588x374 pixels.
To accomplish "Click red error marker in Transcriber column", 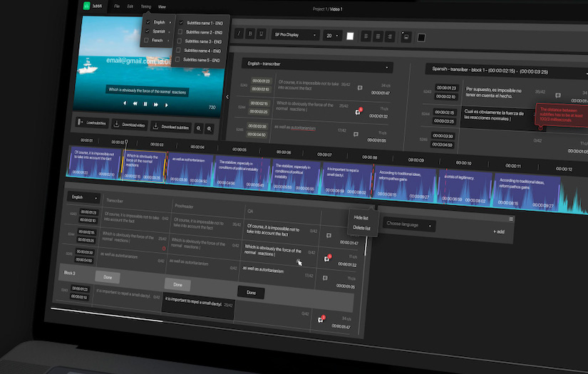I will tap(164, 249).
